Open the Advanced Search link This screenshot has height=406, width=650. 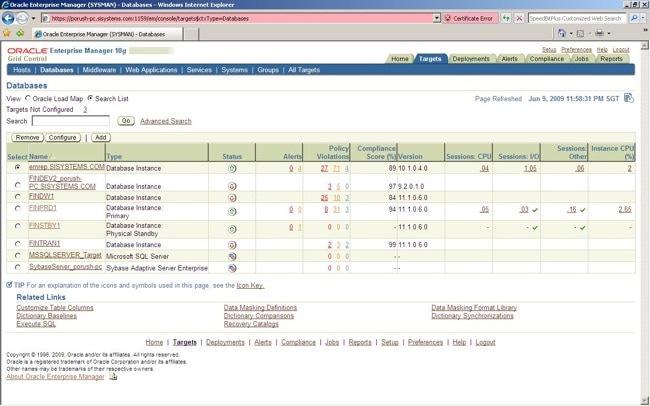pyautogui.click(x=165, y=121)
